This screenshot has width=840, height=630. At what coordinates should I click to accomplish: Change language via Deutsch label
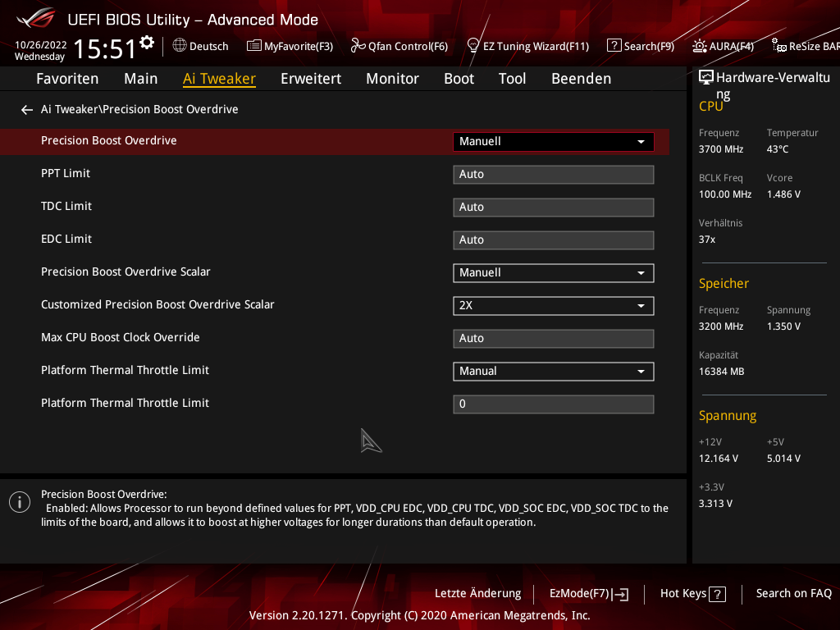(209, 46)
